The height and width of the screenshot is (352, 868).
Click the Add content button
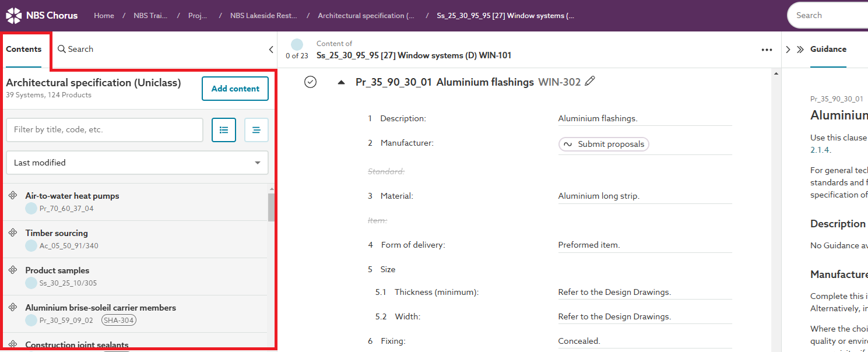(236, 89)
